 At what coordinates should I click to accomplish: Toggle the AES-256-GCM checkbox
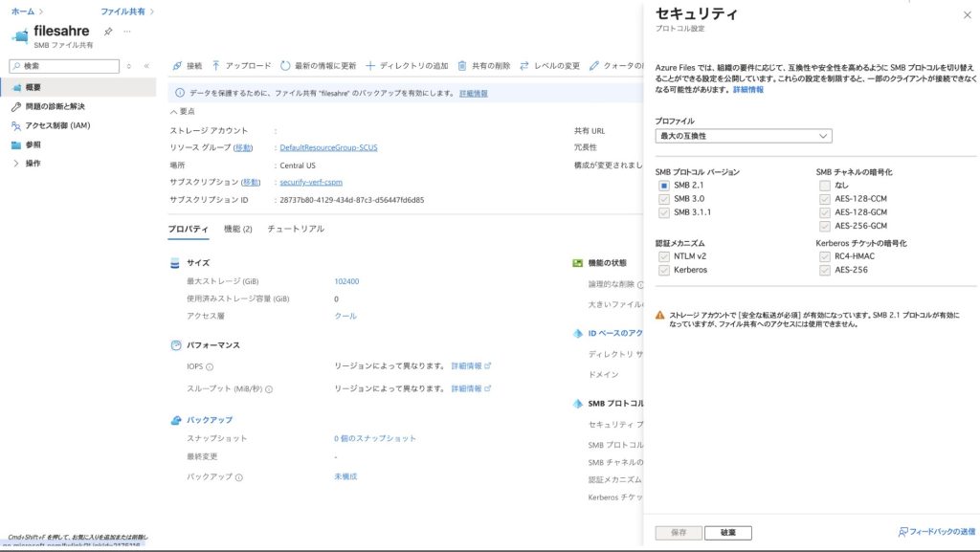tap(825, 226)
